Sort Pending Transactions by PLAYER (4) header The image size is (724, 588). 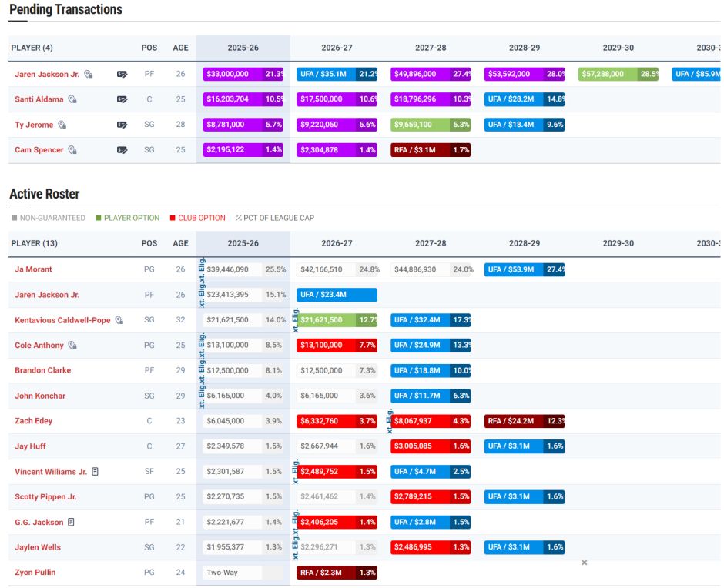tap(32, 48)
